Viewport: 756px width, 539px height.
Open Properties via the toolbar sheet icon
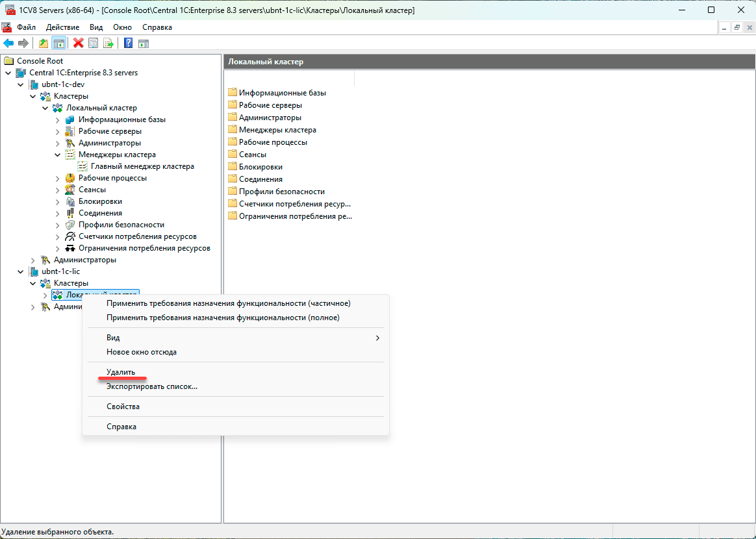(93, 44)
